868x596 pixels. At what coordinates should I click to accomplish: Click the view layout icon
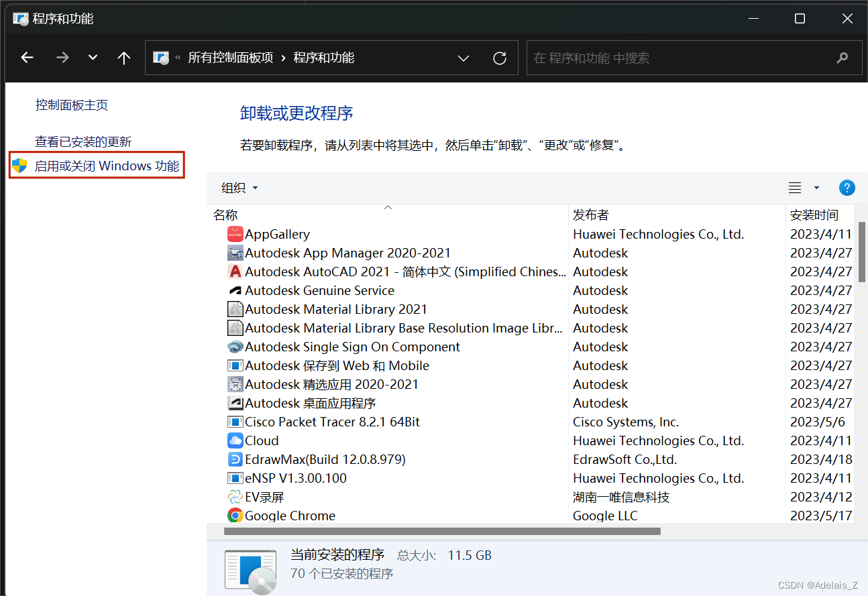[795, 188]
